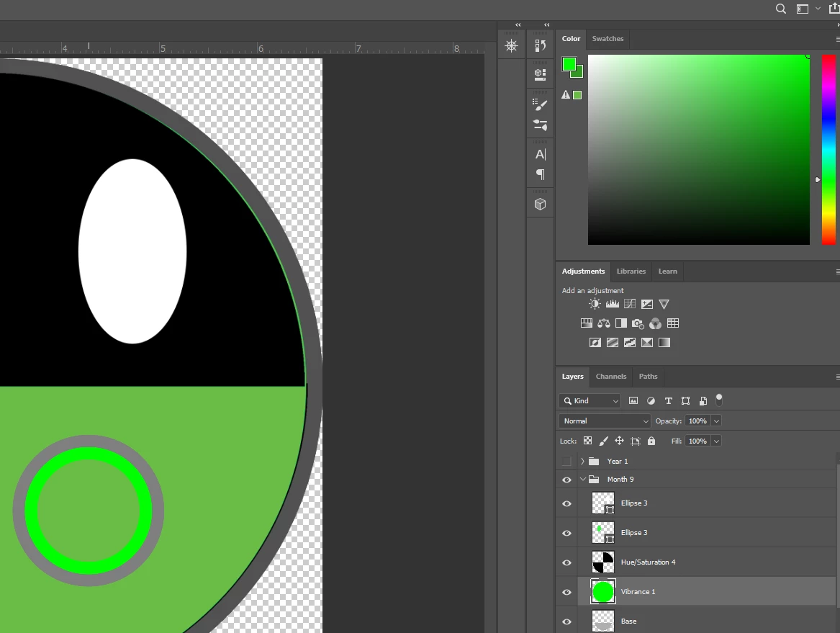Screen dimensions: 840x633
Task: Click the Opacity value field
Action: pos(697,421)
